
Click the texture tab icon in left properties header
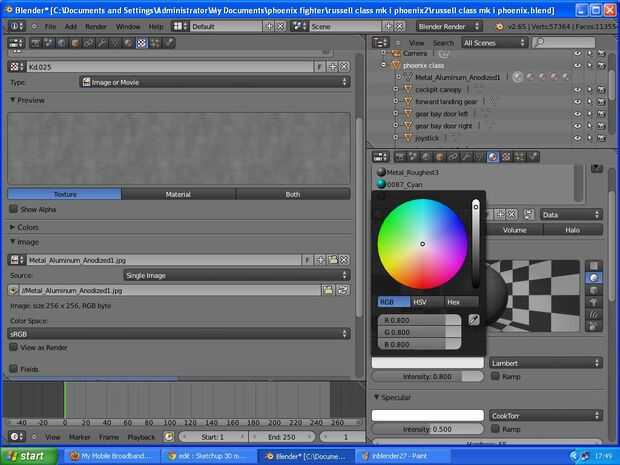click(x=141, y=43)
